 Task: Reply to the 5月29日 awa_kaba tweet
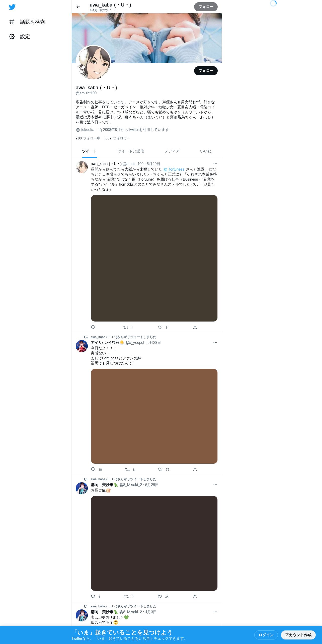93,327
